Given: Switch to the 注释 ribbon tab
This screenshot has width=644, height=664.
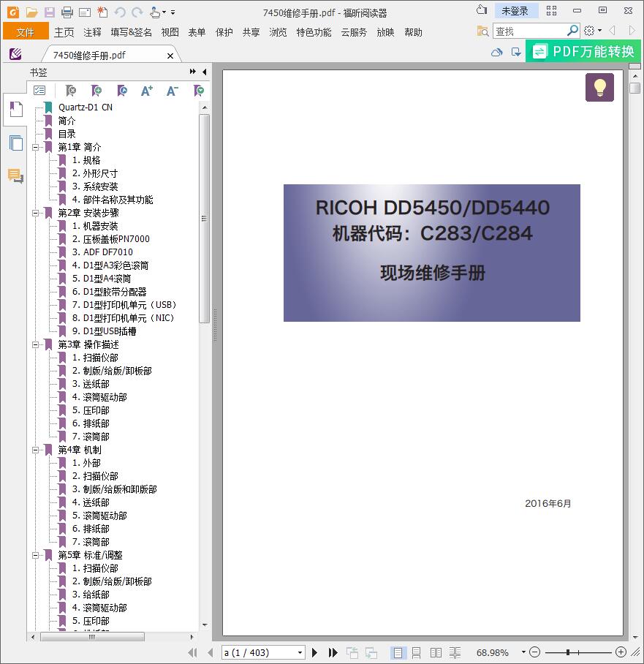Looking at the screenshot, I should 92,32.
